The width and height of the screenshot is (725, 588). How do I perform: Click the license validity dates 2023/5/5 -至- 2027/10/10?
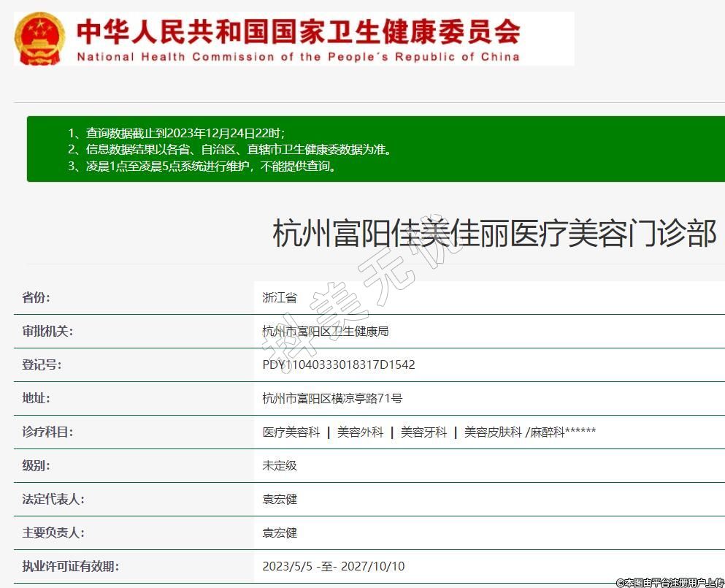(x=333, y=567)
